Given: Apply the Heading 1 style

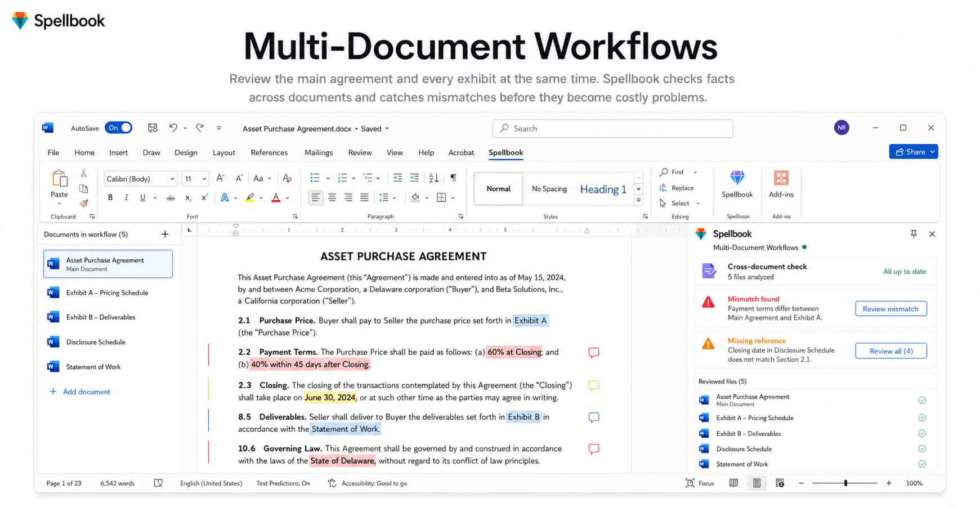Looking at the screenshot, I should [603, 189].
